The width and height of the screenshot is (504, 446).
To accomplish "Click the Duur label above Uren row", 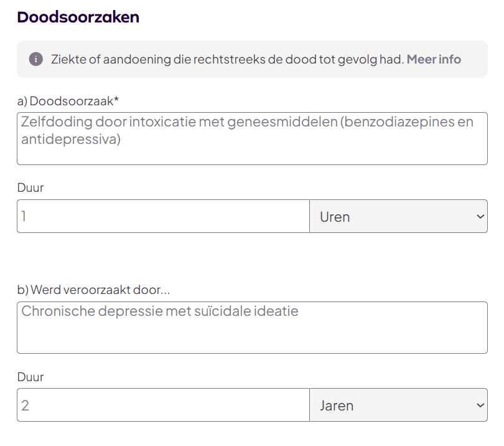I will (x=30, y=187).
